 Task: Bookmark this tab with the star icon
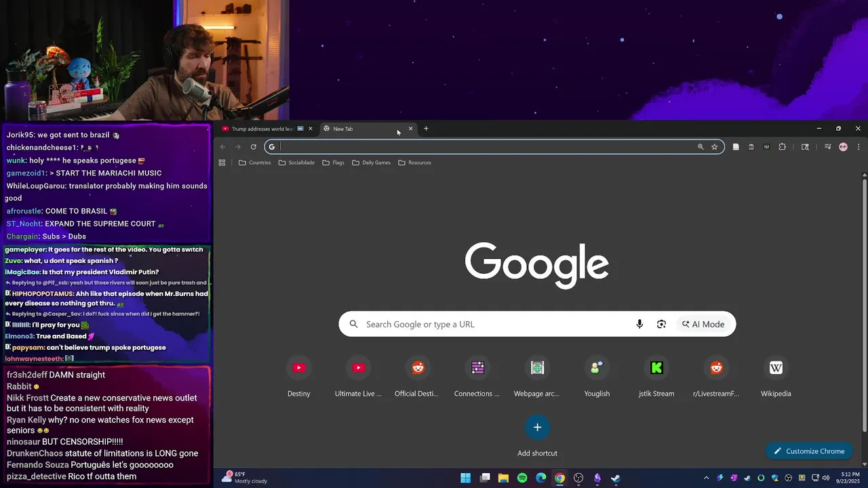714,146
